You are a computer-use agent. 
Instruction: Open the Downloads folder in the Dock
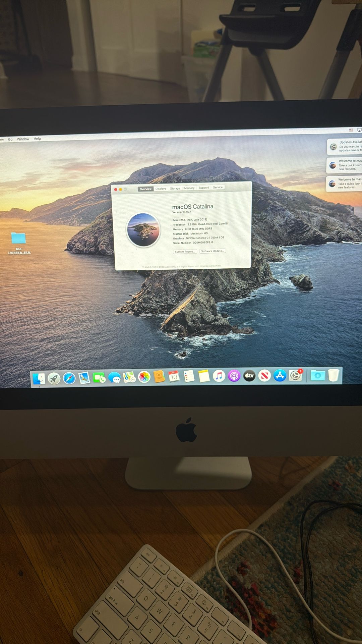click(317, 375)
